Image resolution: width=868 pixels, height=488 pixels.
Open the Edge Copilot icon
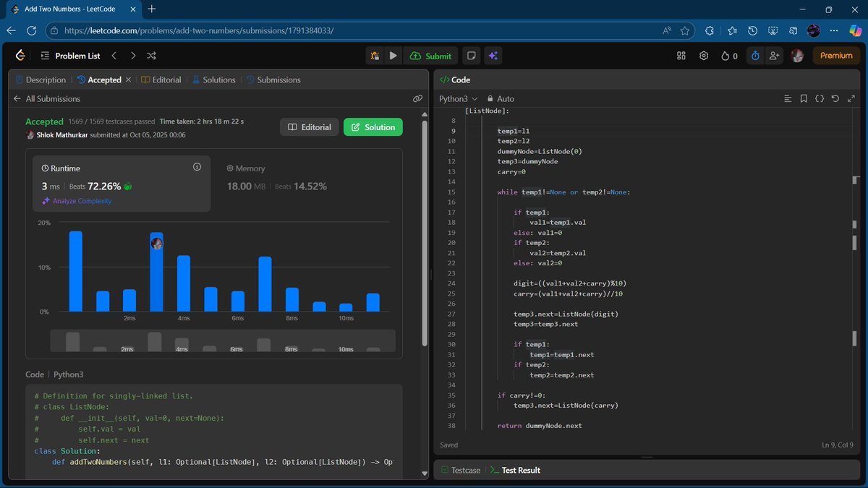pyautogui.click(x=855, y=30)
